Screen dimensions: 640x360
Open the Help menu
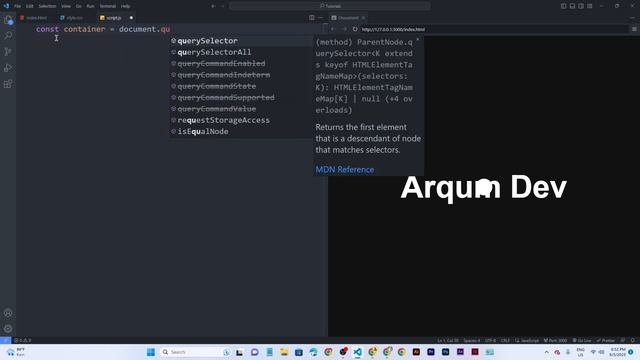tap(126, 6)
